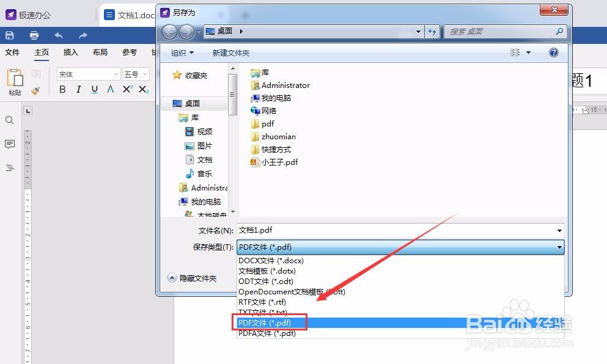Click the save icon in the title bar
The height and width of the screenshot is (364, 607).
9,35
